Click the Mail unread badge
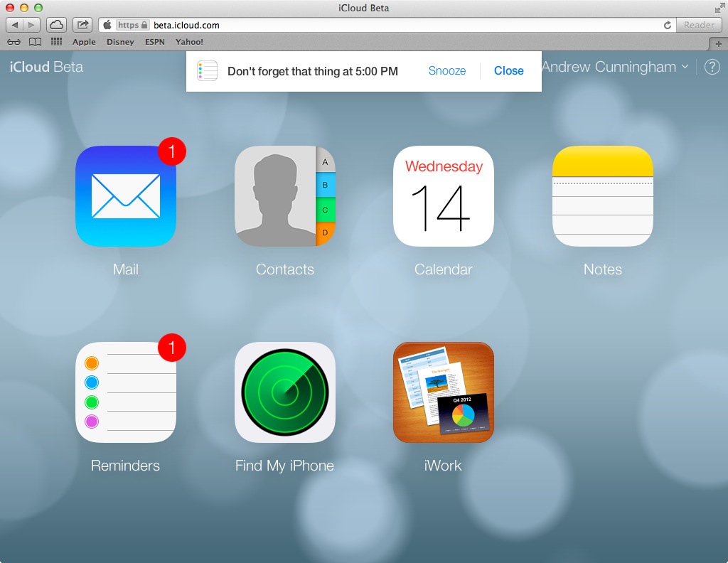728x563 pixels. click(172, 151)
